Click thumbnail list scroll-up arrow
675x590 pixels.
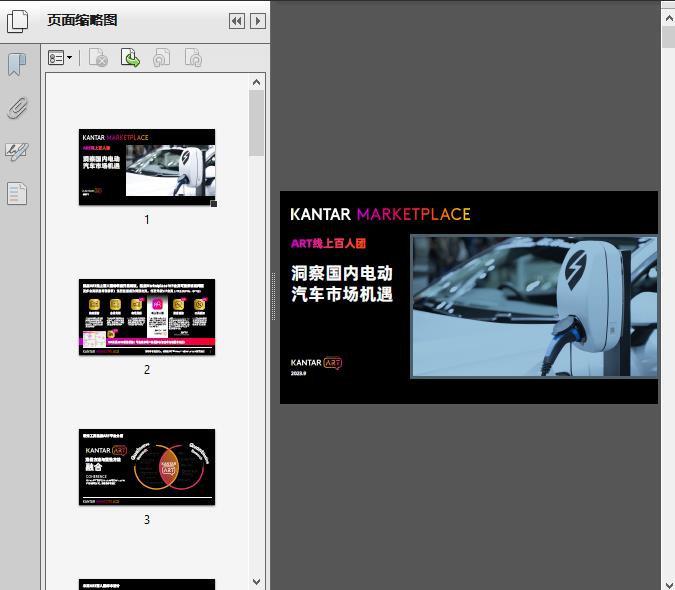click(257, 82)
